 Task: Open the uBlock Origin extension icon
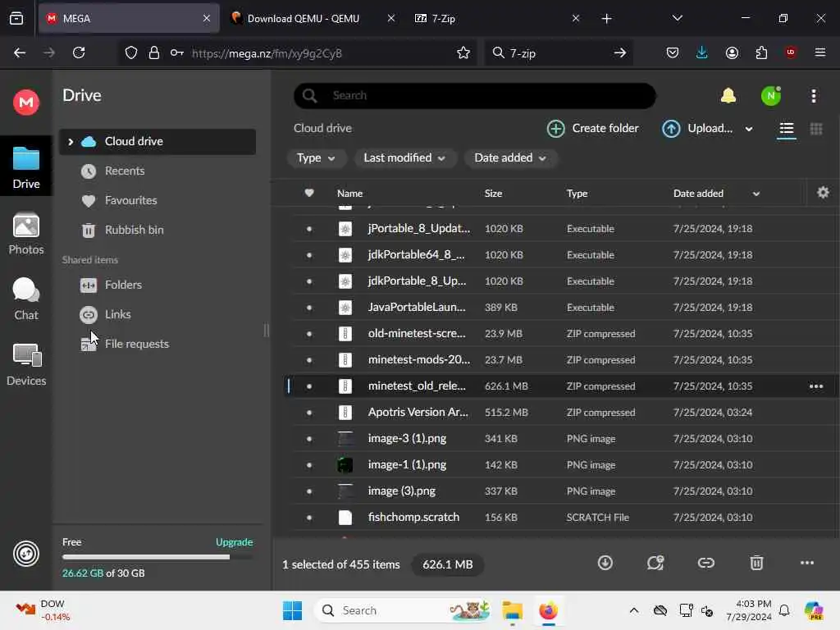[x=790, y=52]
